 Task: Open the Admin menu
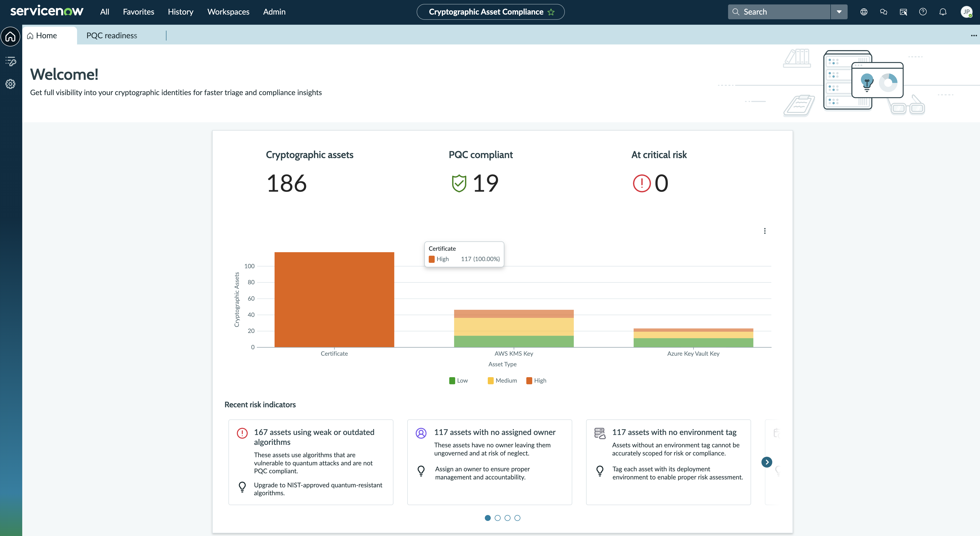[274, 12]
